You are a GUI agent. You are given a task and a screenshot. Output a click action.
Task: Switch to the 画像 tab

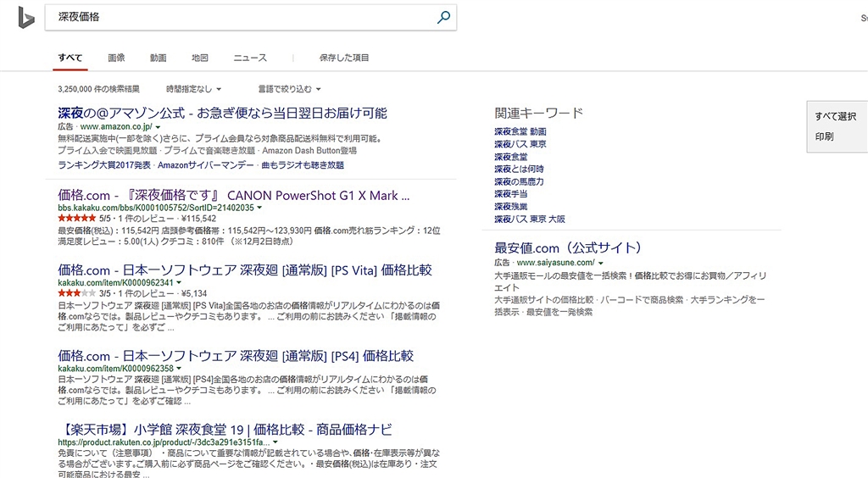(116, 58)
